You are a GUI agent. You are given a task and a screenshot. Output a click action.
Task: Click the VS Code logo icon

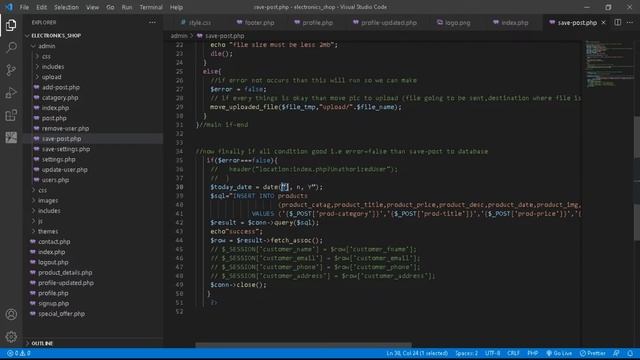point(9,7)
